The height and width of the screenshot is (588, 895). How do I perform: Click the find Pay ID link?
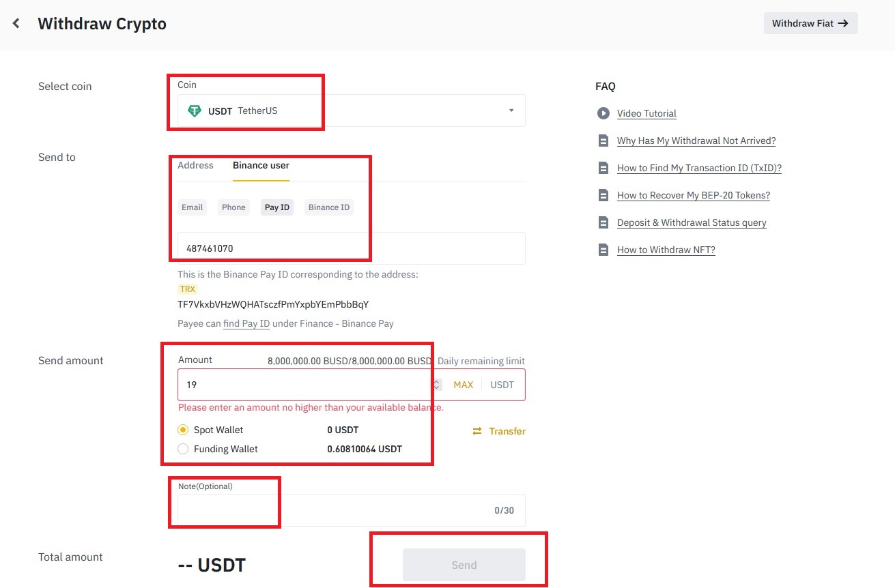246,323
